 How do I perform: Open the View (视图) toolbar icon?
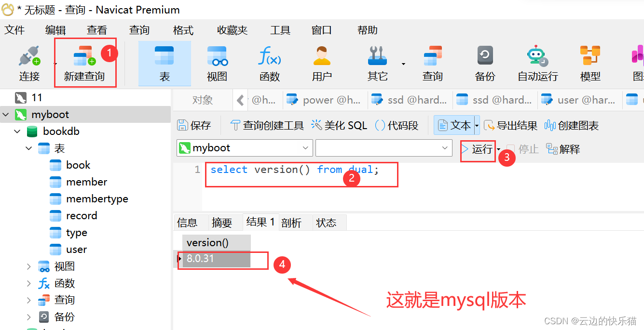point(217,64)
